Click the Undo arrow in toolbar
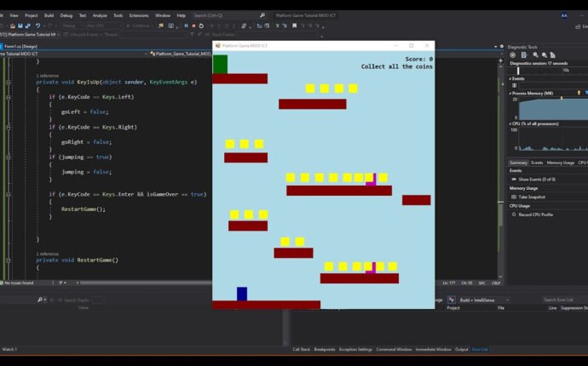The height and width of the screenshot is (366, 588). coord(37,26)
